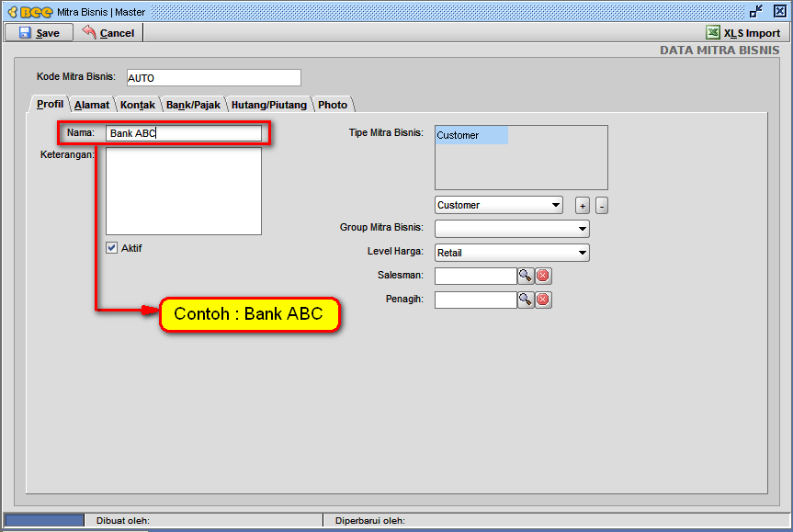Click the Keterangan text area

click(x=183, y=191)
